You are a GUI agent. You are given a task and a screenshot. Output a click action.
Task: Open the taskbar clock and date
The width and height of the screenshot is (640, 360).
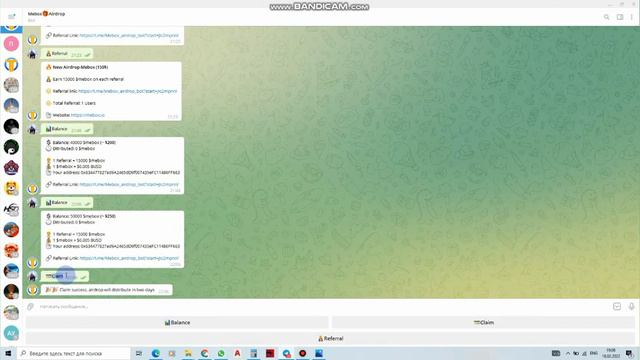tap(611, 353)
